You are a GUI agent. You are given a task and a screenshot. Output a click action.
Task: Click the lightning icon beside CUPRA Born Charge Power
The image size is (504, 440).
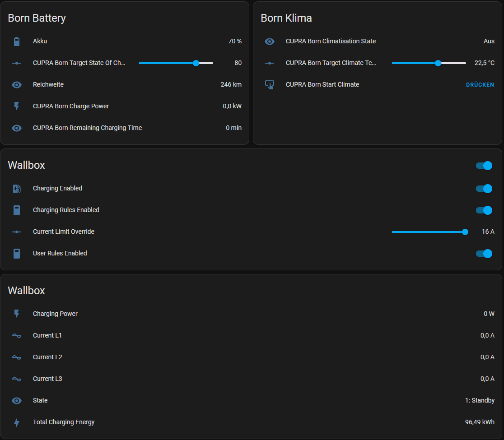click(x=17, y=107)
